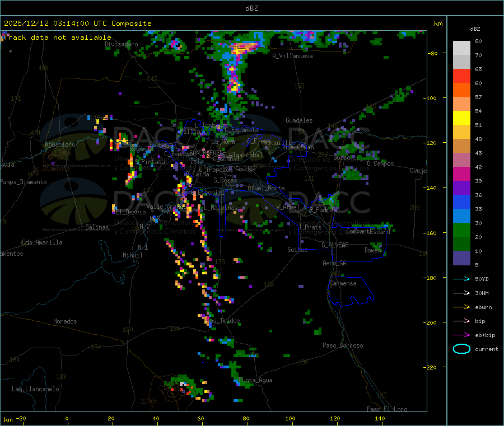Image resolution: width=504 pixels, height=426 pixels.
Task: Click the Carmensa map label
Action: [x=343, y=283]
